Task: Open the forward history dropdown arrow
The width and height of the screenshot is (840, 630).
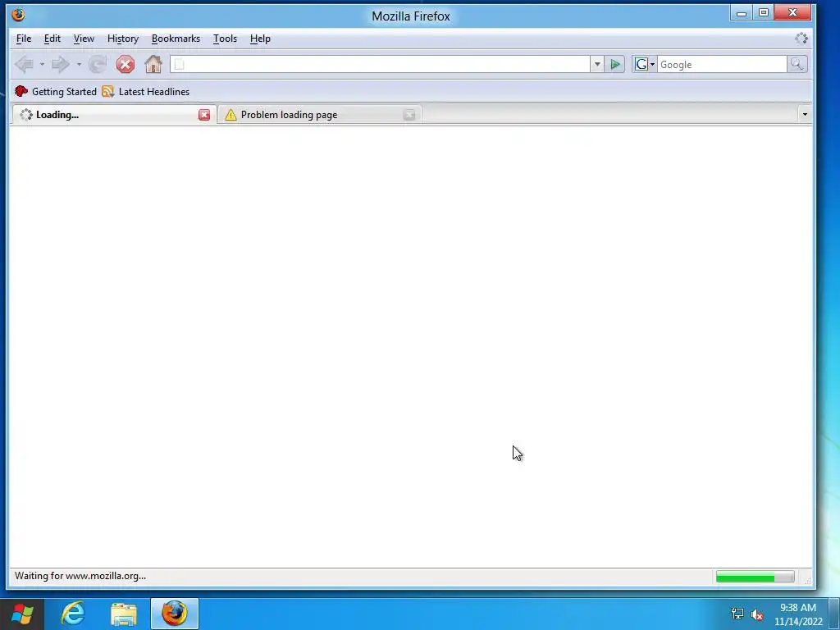Action: click(x=79, y=65)
